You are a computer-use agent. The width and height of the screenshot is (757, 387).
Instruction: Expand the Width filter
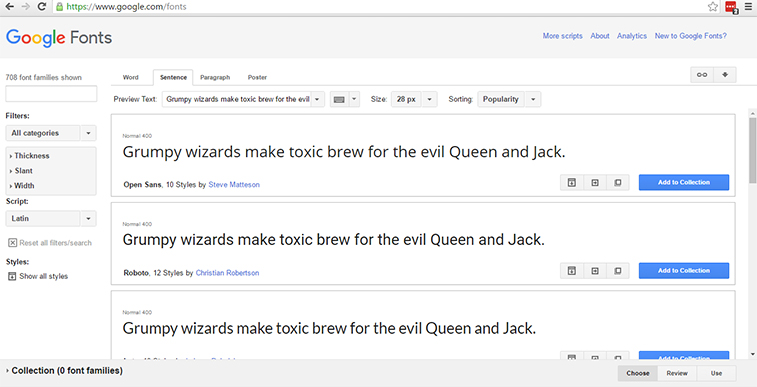[22, 186]
